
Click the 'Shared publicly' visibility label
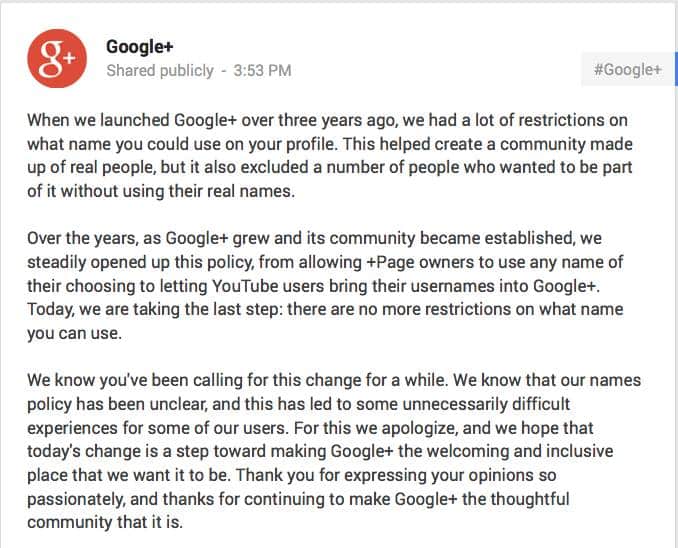point(160,71)
